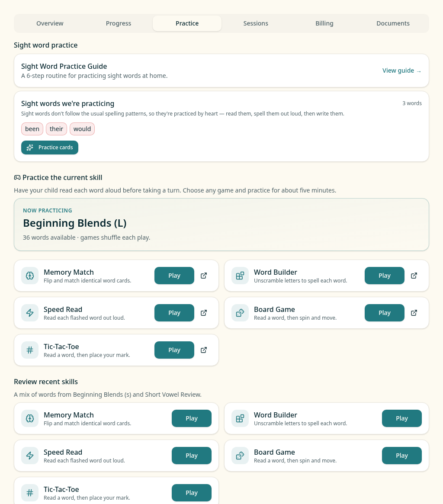Open Memory Match in new window icon
This screenshot has width=443, height=504.
(x=204, y=276)
